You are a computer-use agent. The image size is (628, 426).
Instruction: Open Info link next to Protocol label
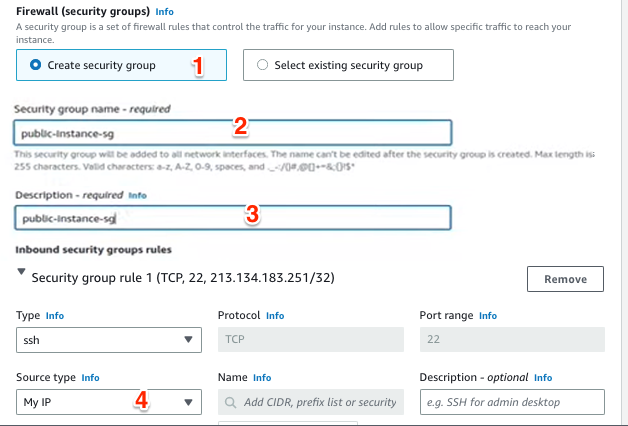(x=275, y=316)
